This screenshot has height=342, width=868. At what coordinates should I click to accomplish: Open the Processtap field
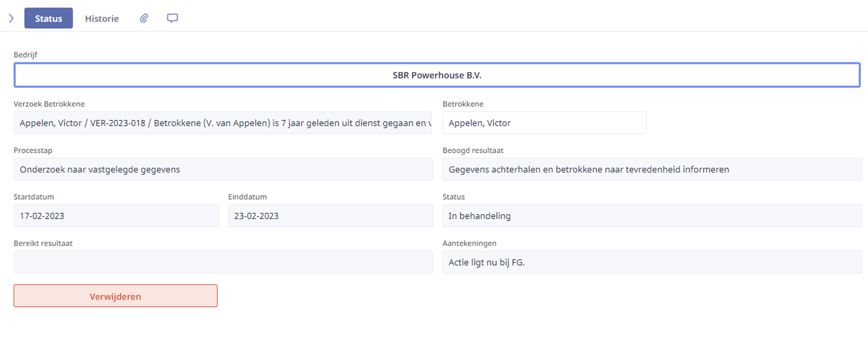tap(223, 169)
